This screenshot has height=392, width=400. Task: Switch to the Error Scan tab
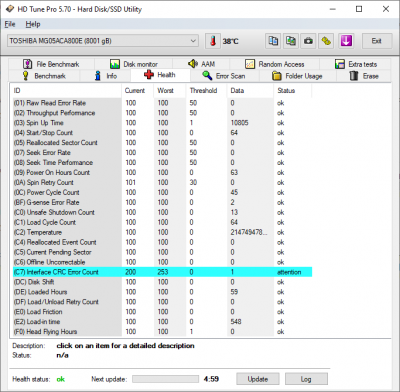224,76
